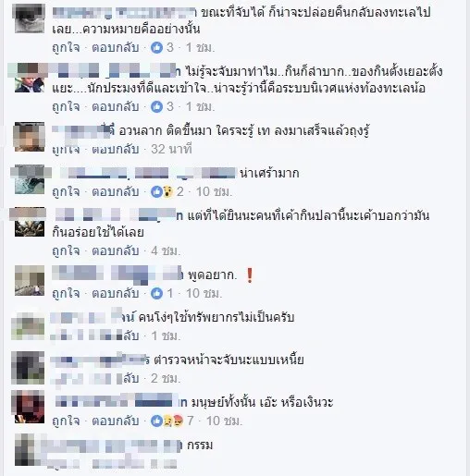Reply to the พูดอยาก comment

click(116, 293)
